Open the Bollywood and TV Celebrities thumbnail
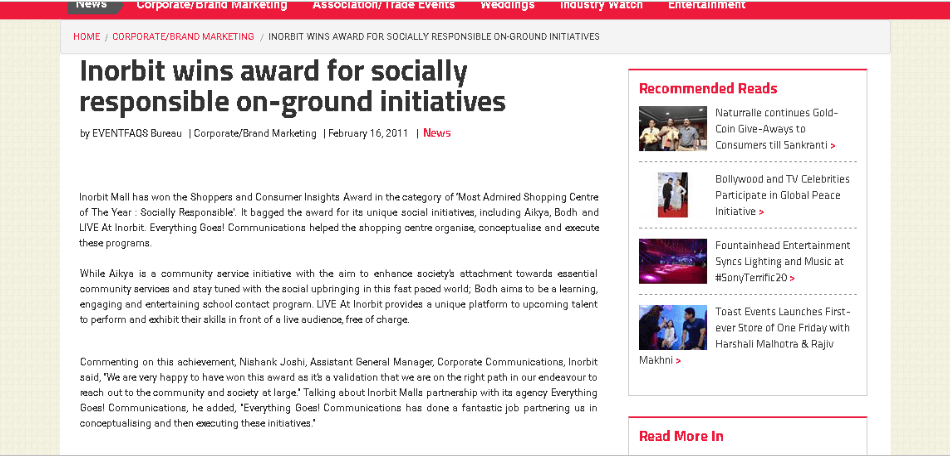The height and width of the screenshot is (458, 950). click(x=673, y=194)
